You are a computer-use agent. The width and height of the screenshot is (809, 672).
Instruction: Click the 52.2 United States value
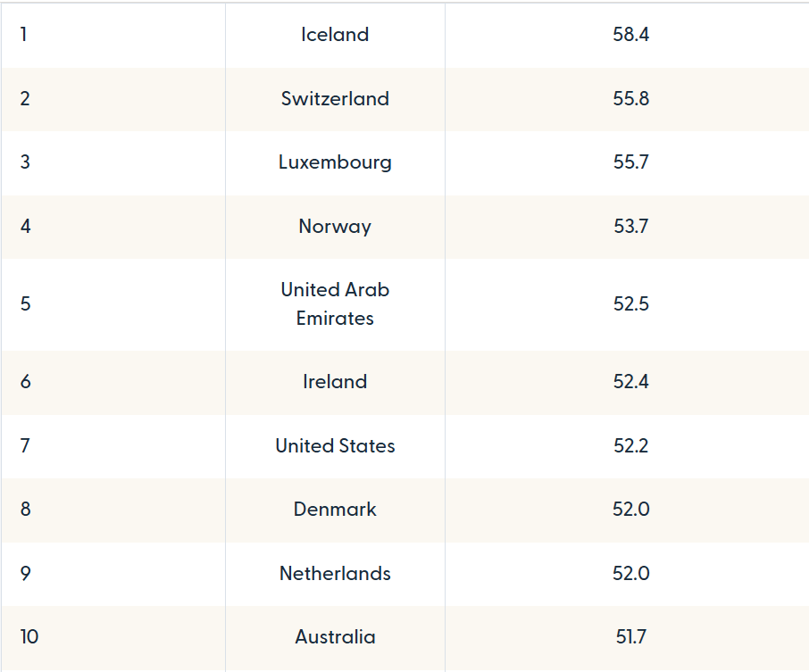(630, 445)
